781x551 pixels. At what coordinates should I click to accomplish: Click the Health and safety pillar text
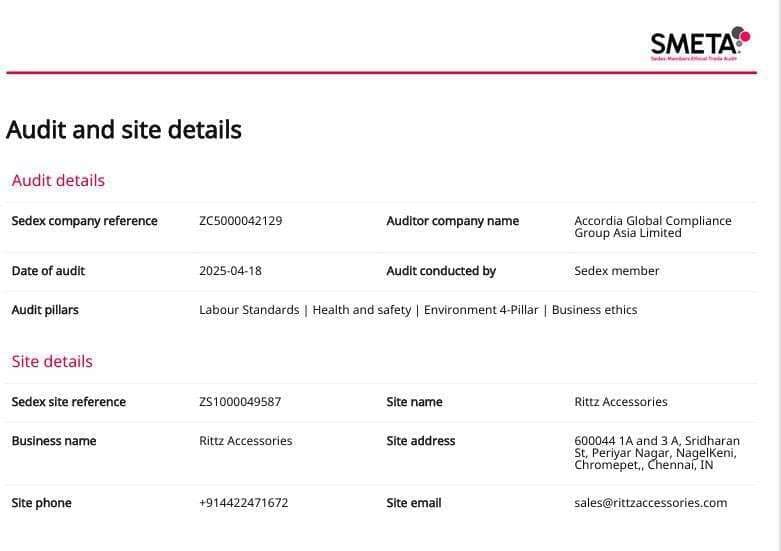[x=362, y=310]
